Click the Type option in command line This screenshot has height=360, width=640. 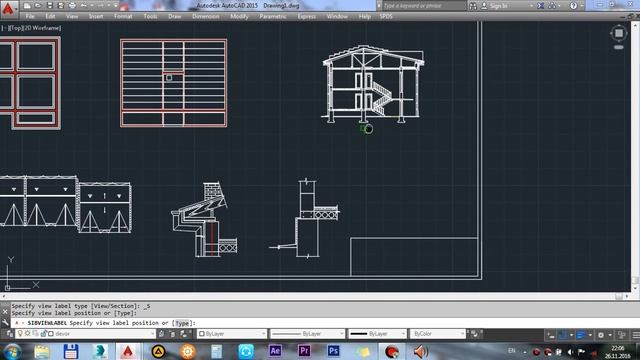182,323
